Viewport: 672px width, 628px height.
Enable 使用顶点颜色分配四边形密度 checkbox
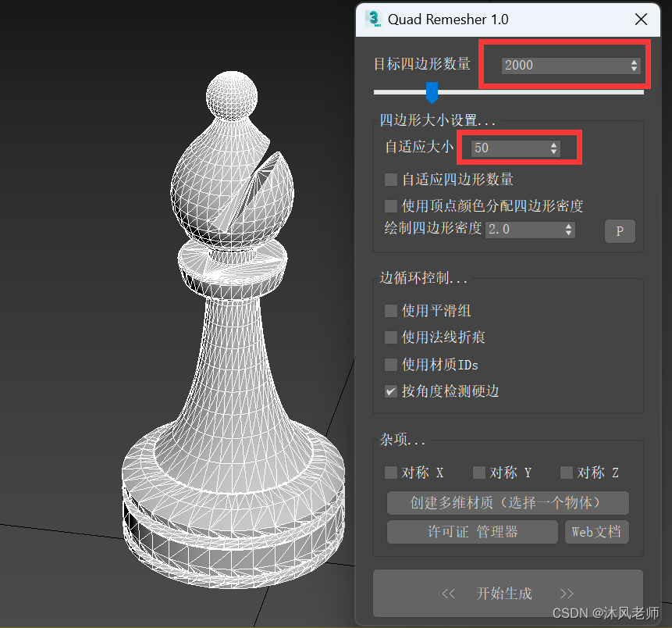pos(391,206)
